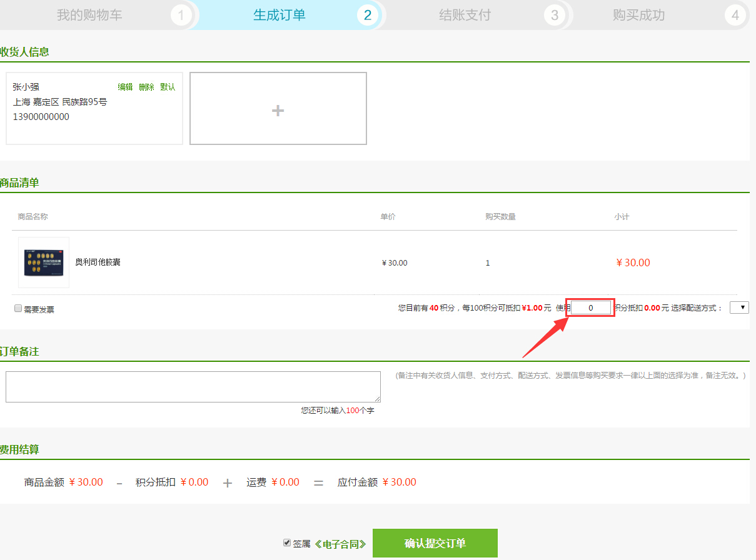Click the number 1 circle for 我的购物车

click(181, 14)
